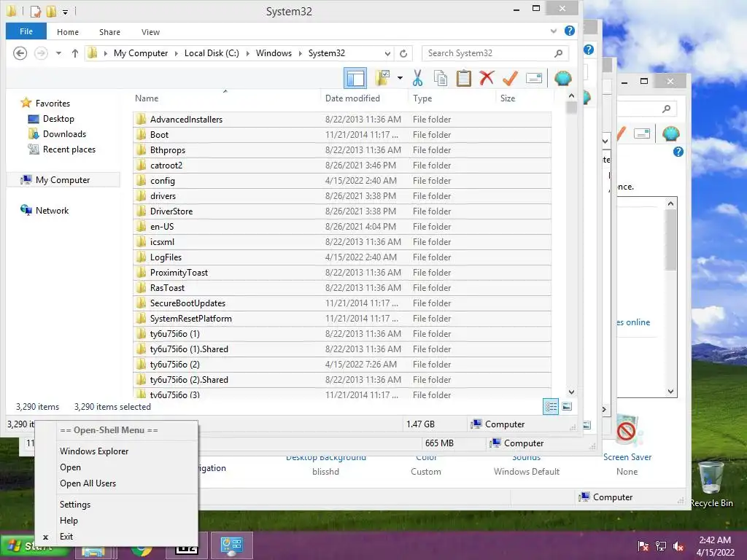Image resolution: width=747 pixels, height=560 pixels.
Task: Expand the address bar history dropdown
Action: coord(387,53)
